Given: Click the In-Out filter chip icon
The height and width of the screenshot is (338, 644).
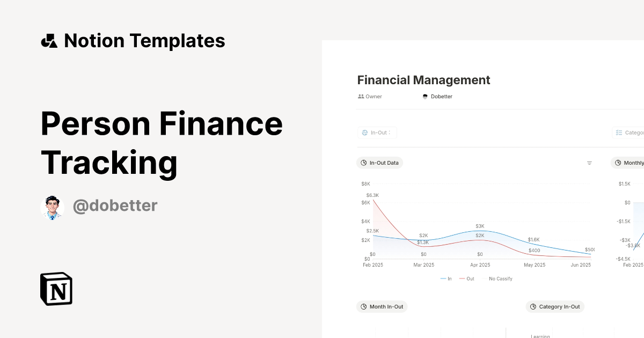Looking at the screenshot, I should point(364,133).
